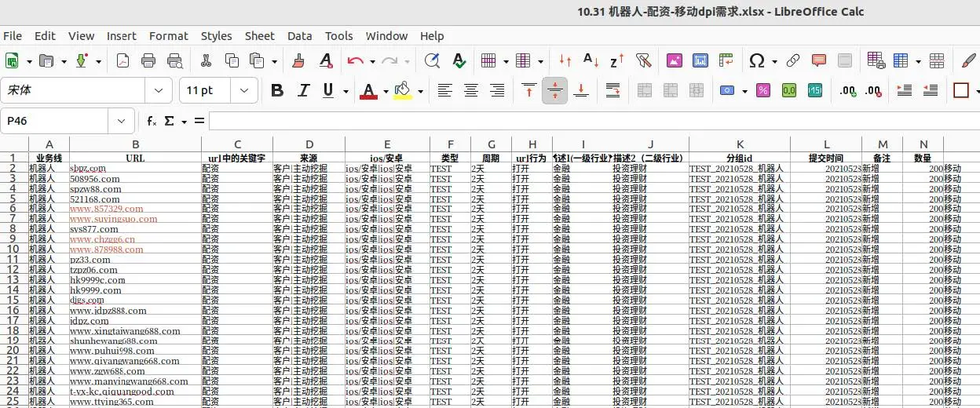Open the New document dropdown arrow

(29, 60)
